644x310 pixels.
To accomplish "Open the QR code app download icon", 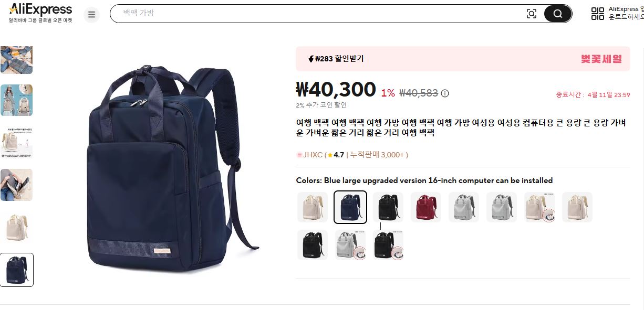I will point(598,14).
